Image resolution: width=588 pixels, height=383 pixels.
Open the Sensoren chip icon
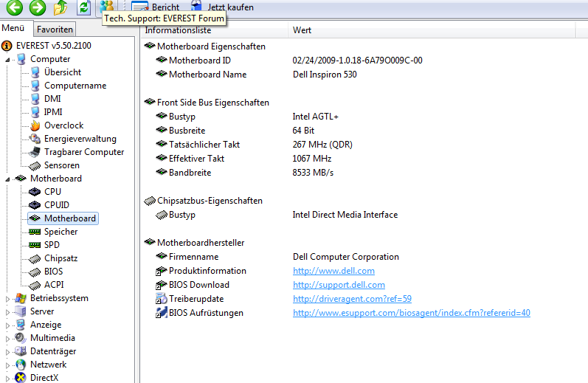pos(35,165)
